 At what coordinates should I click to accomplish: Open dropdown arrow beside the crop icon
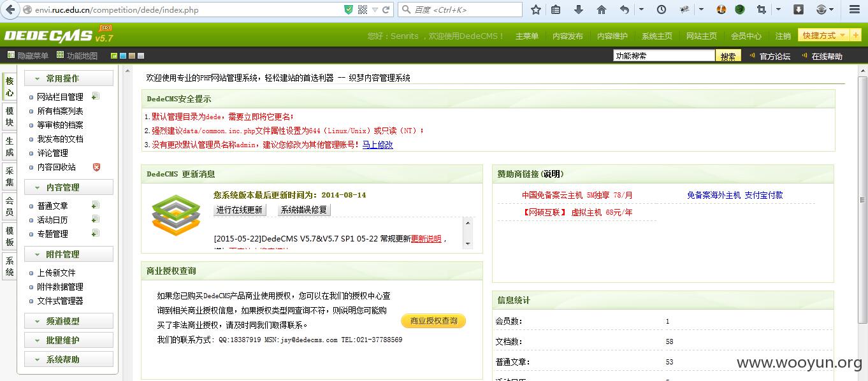coord(777,10)
